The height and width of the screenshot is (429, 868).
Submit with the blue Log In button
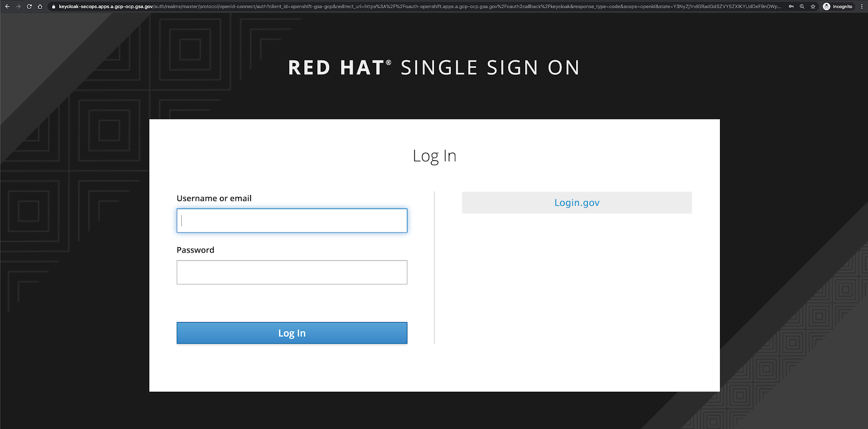click(x=292, y=333)
